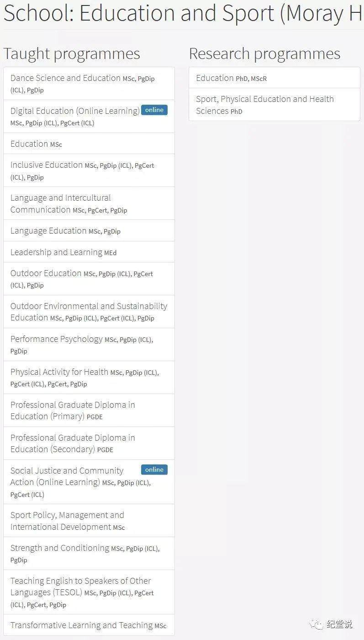The width and height of the screenshot is (364, 640).
Task: Open Digital Education (Online Learning) programme
Action: [75, 111]
